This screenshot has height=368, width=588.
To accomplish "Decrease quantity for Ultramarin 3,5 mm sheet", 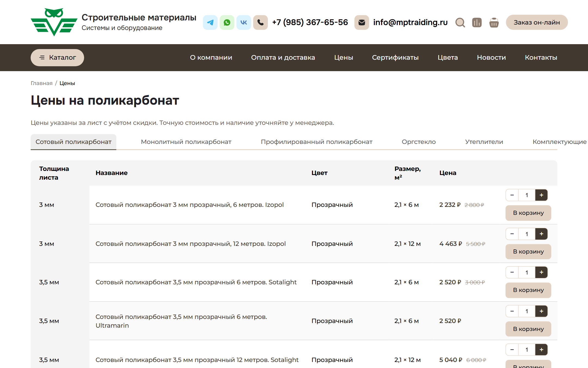I will click(512, 311).
